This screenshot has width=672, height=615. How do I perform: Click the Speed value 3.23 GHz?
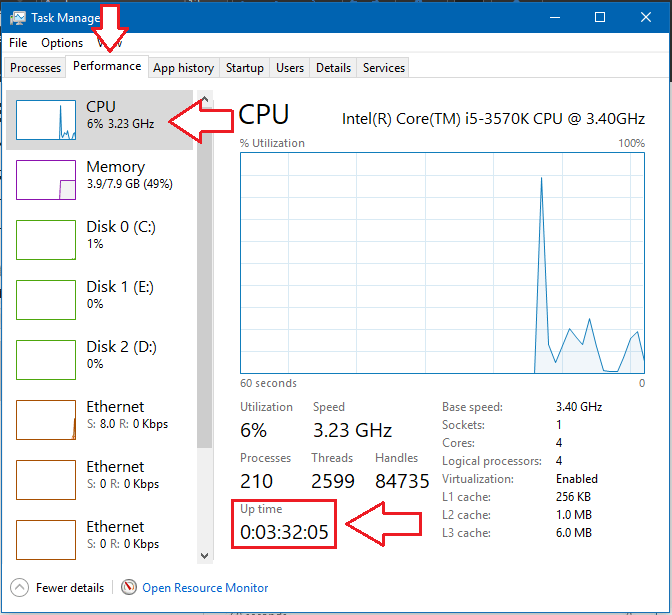(x=352, y=430)
